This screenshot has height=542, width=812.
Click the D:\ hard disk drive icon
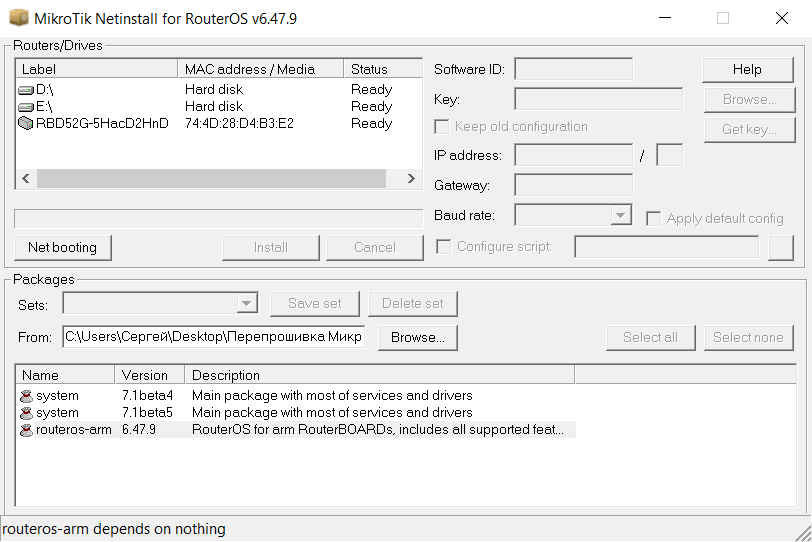[26, 90]
